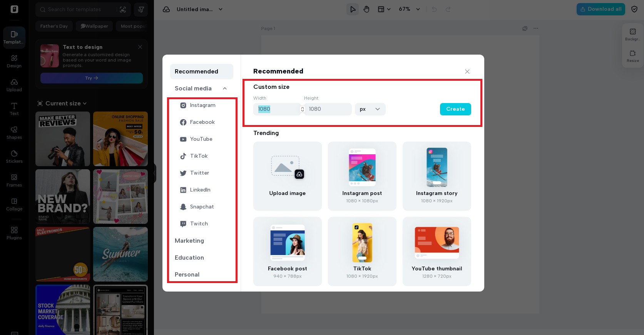Open the Upload sidebar panel
This screenshot has height=335, width=644.
14,85
